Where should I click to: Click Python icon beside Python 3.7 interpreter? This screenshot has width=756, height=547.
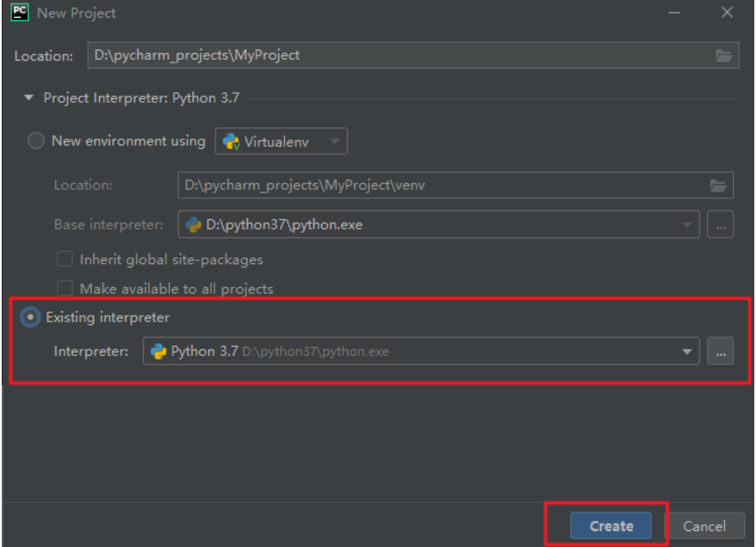159,351
